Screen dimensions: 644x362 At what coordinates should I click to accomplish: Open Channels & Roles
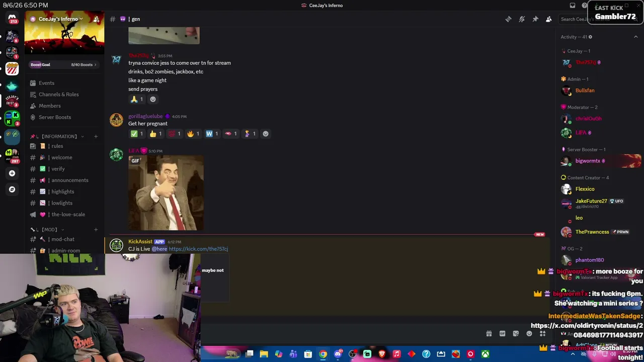click(64, 95)
